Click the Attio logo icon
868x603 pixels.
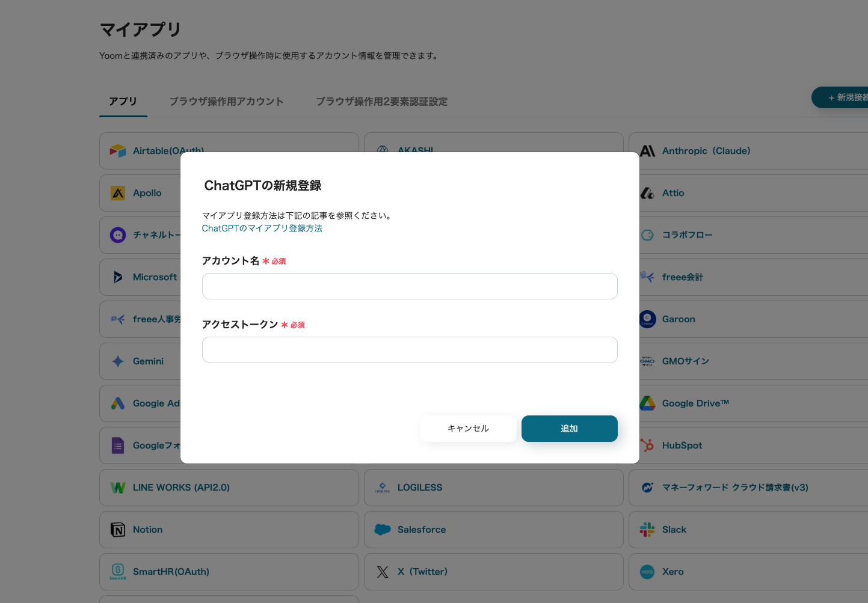[647, 193]
